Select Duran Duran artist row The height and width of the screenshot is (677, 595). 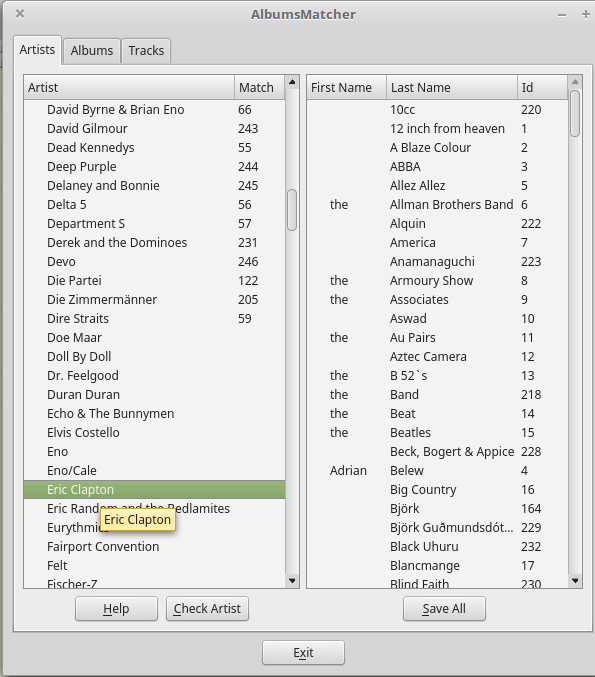[x=155, y=395]
